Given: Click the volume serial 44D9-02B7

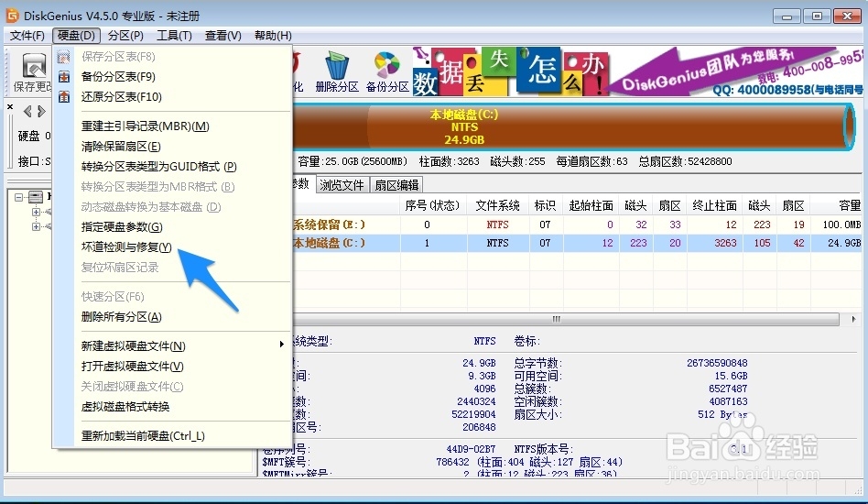Looking at the screenshot, I should (471, 449).
